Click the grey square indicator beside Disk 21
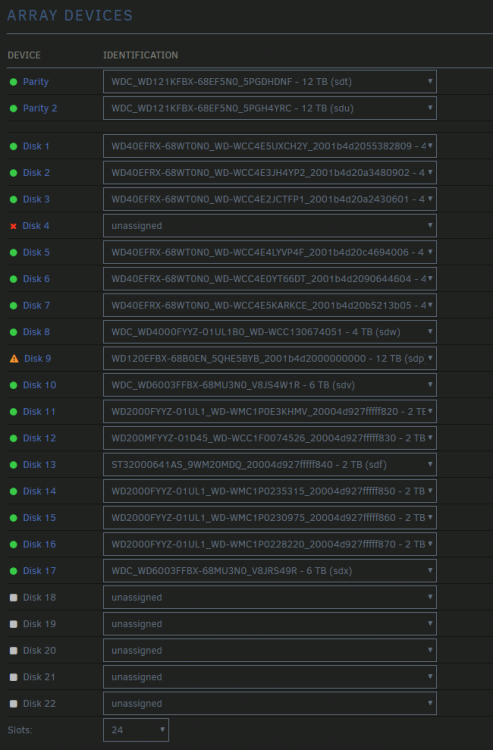This screenshot has height=750, width=493. pos(13,677)
